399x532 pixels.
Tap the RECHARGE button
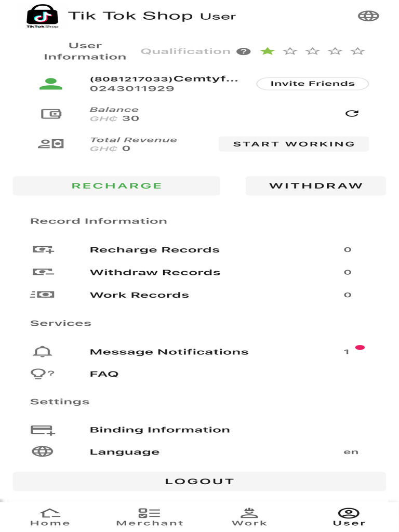(116, 186)
